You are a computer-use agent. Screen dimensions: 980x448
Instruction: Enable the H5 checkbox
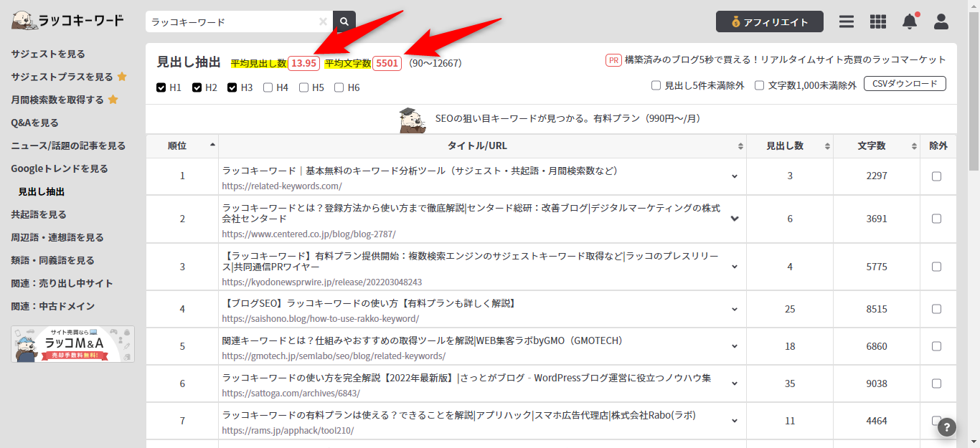point(304,87)
